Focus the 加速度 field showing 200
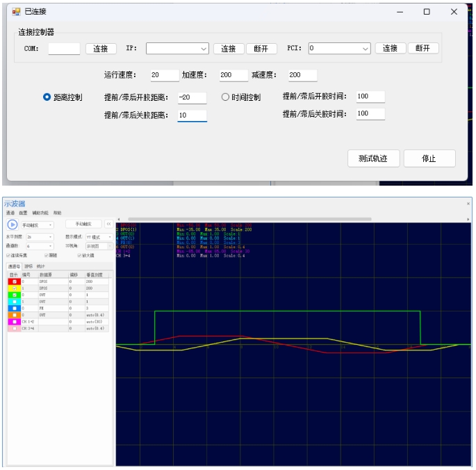The height and width of the screenshot is (470, 476). 233,75
